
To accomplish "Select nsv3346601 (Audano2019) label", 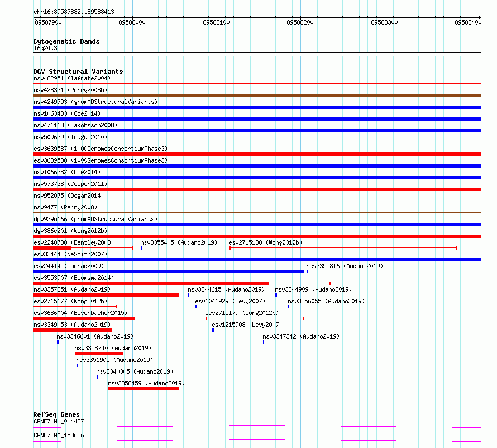I will pyautogui.click(x=95, y=336).
